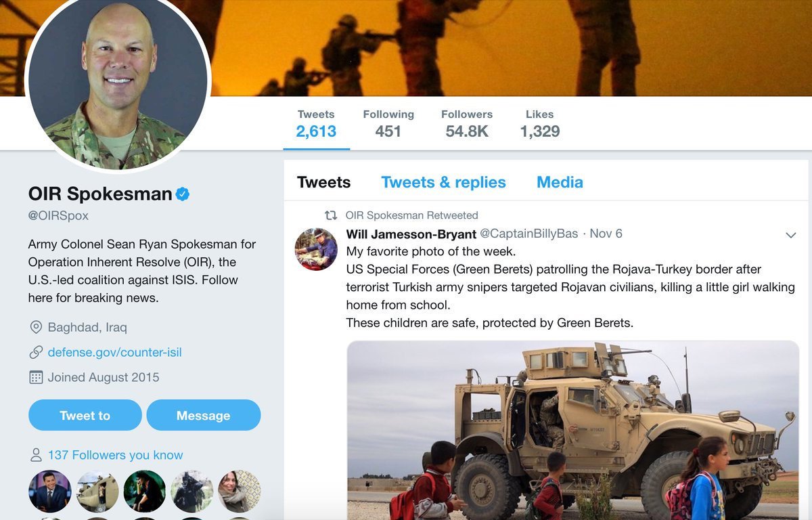This screenshot has height=520, width=812.
Task: Open the military vehicle photo in the tweet
Action: click(572, 430)
